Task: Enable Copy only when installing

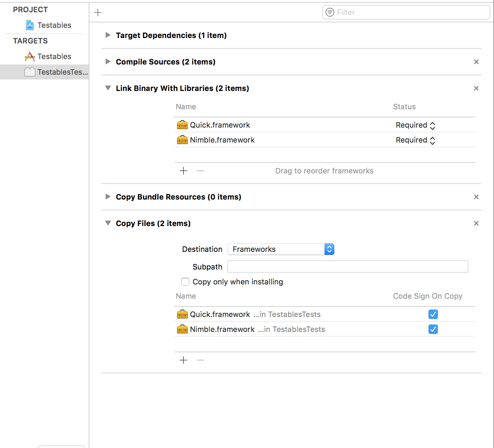Action: click(x=185, y=282)
